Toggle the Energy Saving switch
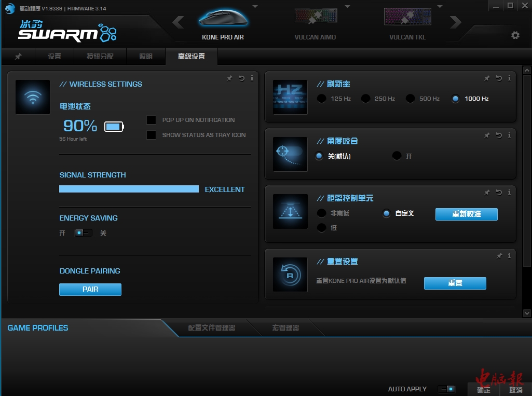 83,233
